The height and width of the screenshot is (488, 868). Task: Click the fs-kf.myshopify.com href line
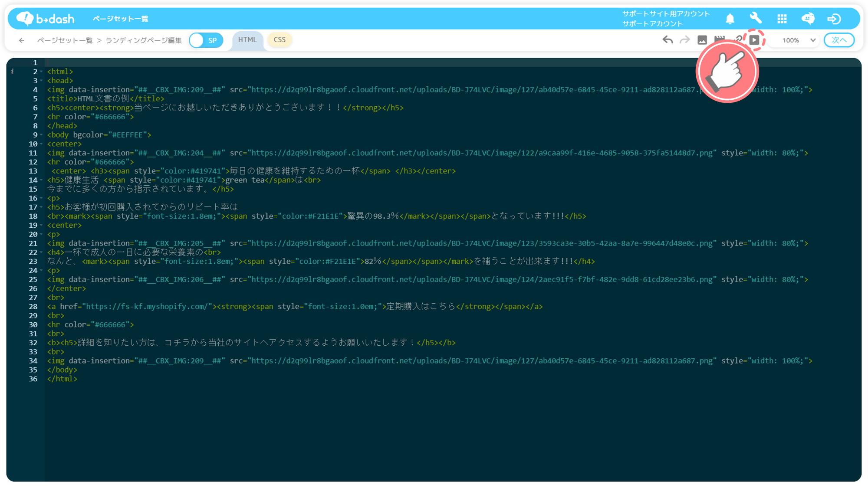tap(295, 307)
